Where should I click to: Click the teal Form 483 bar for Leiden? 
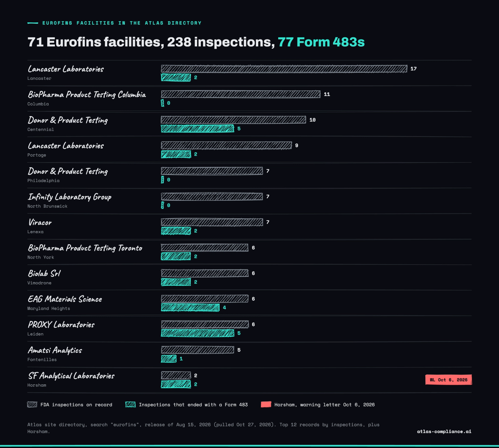click(197, 333)
